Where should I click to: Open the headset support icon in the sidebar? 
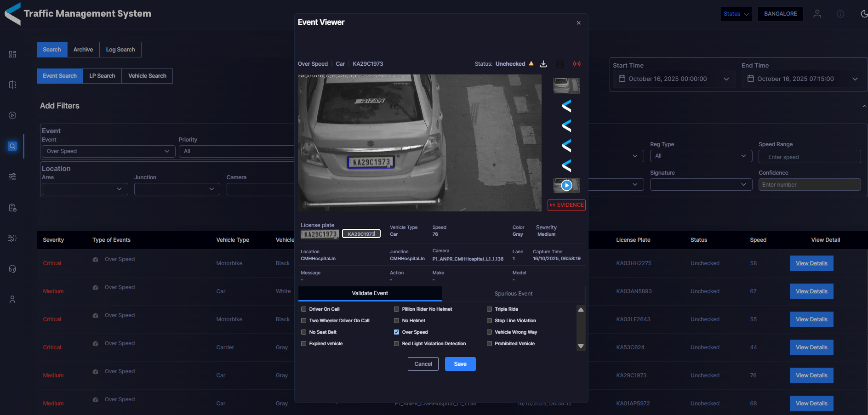point(12,269)
